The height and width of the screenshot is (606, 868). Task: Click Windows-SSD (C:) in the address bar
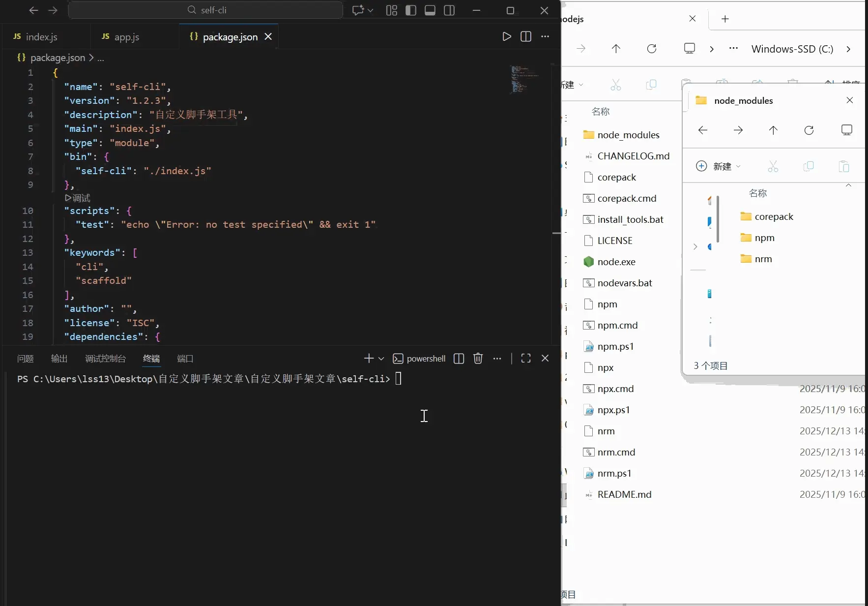[792, 49]
